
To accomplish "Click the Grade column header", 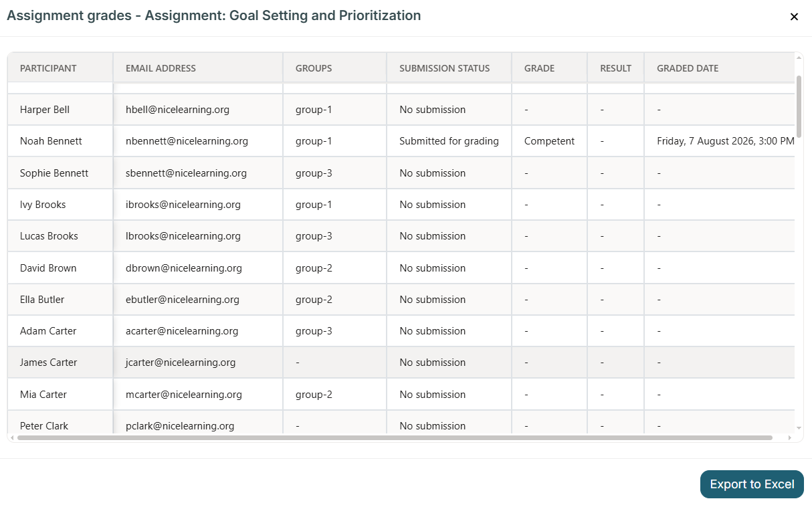I will 539,68.
